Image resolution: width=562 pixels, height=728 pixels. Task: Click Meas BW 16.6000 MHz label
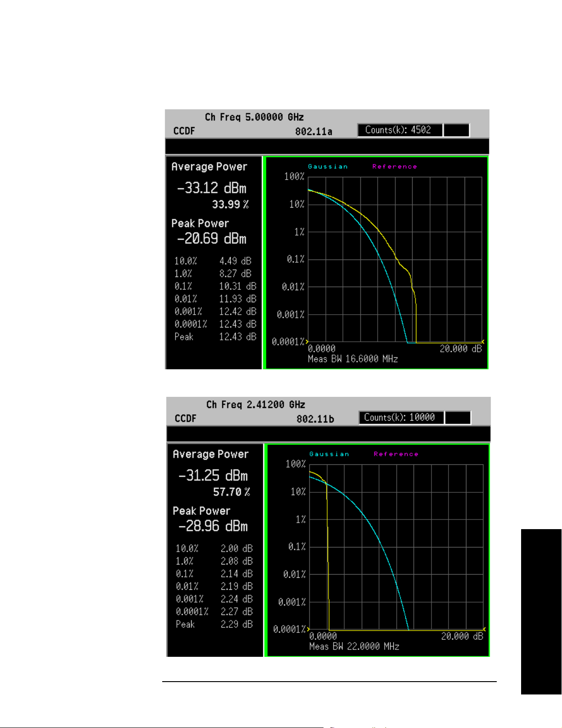click(x=353, y=359)
